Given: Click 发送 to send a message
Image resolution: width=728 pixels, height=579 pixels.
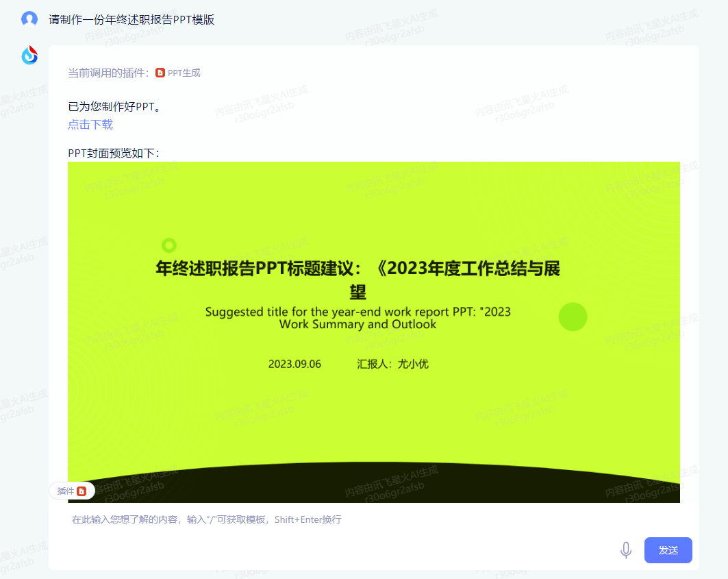Looking at the screenshot, I should pyautogui.click(x=668, y=550).
